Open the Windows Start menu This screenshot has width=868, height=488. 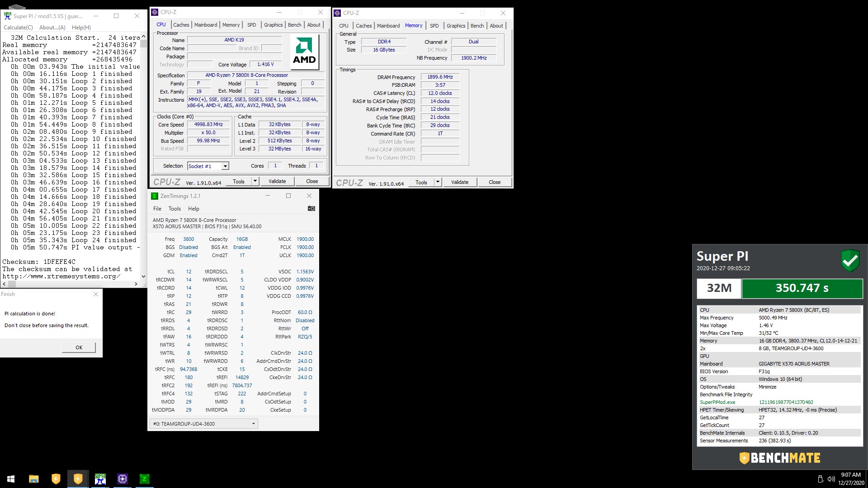pyautogui.click(x=11, y=479)
